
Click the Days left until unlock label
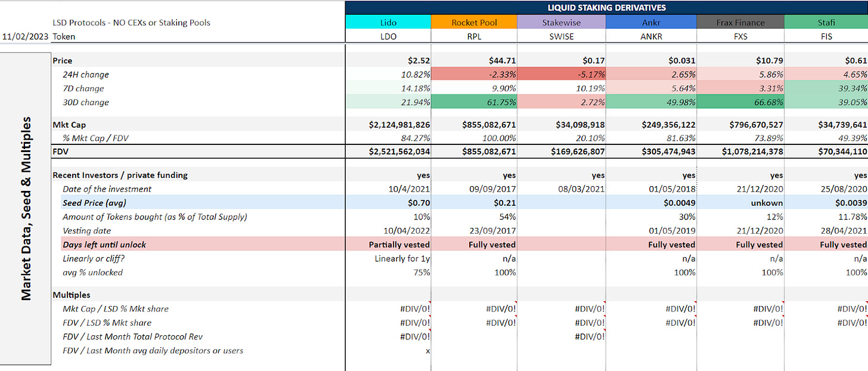(x=104, y=245)
